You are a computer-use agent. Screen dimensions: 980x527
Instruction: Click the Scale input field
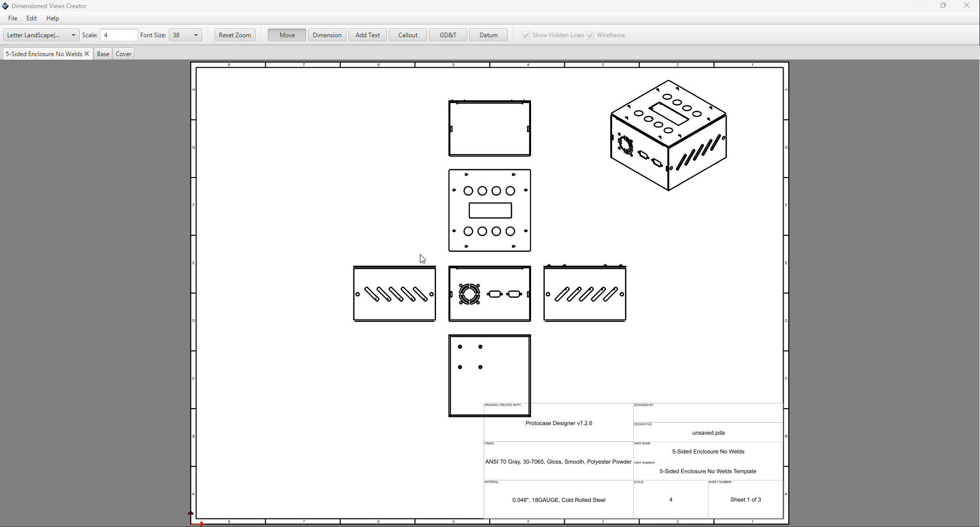pyautogui.click(x=119, y=35)
